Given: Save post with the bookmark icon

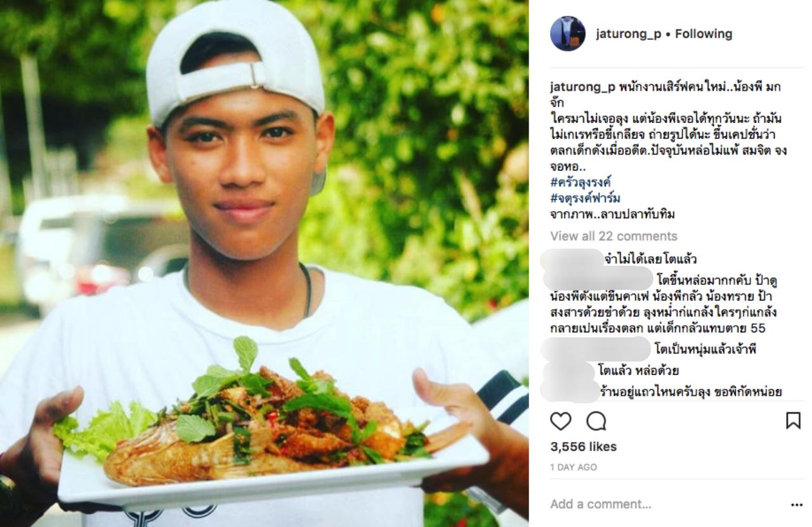Looking at the screenshot, I should coord(793,420).
